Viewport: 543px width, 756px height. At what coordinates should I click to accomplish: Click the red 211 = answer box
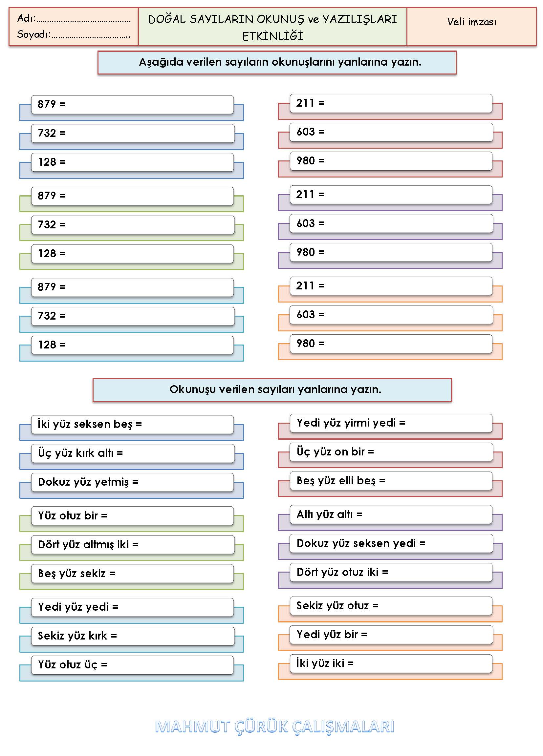391,103
